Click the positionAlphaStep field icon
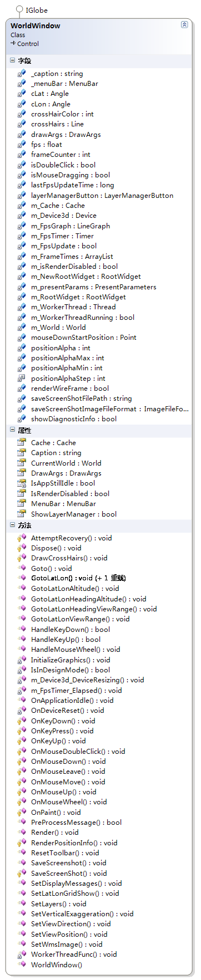The image size is (201, 980). click(22, 378)
